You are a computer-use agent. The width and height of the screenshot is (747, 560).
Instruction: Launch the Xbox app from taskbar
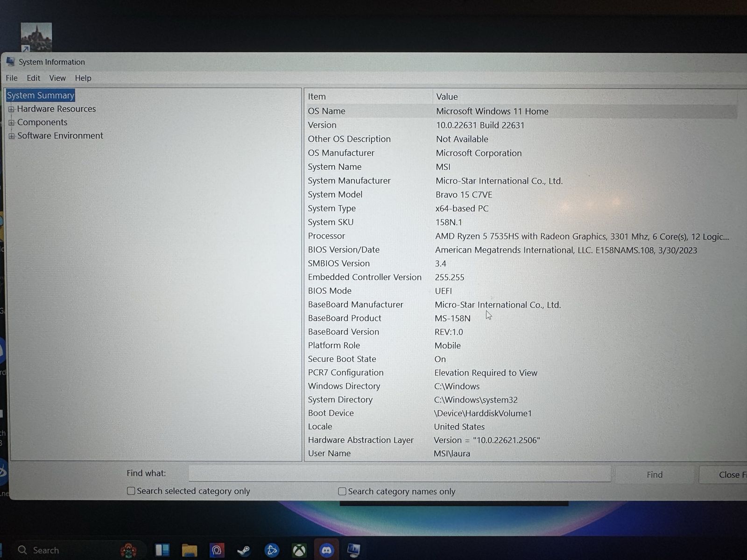299,551
